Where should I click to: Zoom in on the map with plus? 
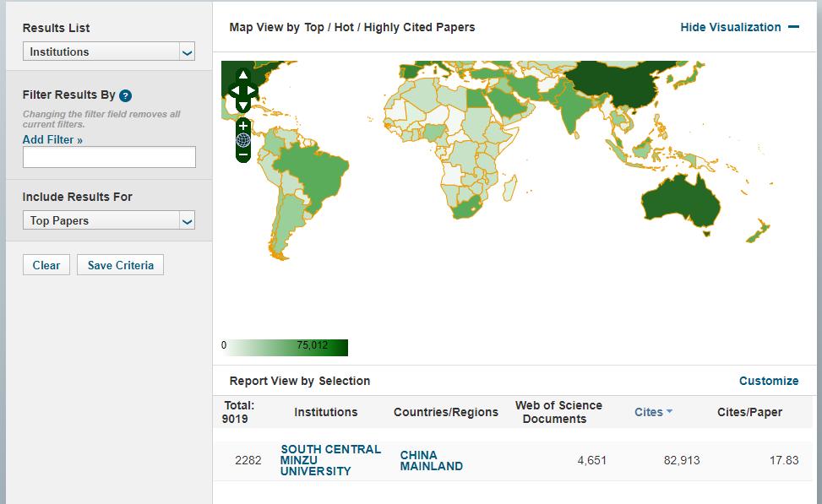pyautogui.click(x=243, y=126)
